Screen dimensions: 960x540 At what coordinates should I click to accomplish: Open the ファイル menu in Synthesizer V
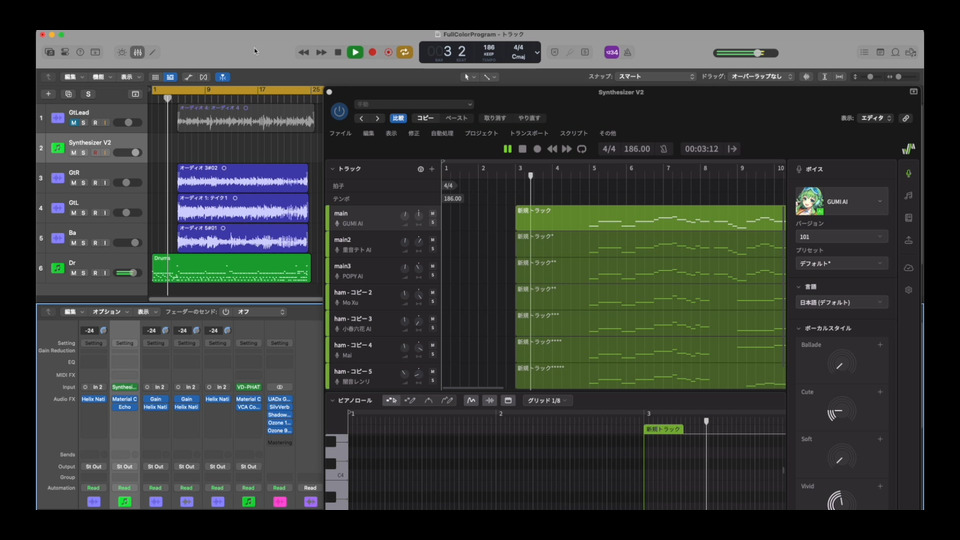[340, 133]
